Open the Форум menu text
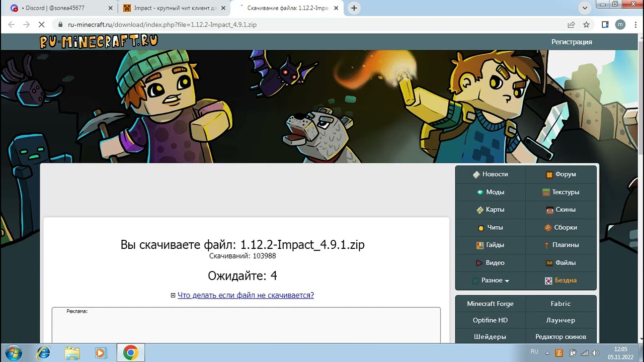 pyautogui.click(x=566, y=174)
